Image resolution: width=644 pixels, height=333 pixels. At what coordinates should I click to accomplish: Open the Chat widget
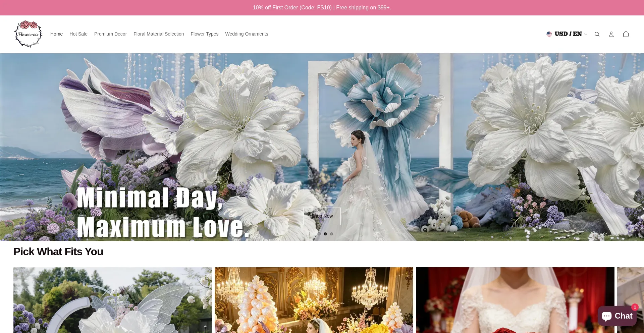[617, 316]
